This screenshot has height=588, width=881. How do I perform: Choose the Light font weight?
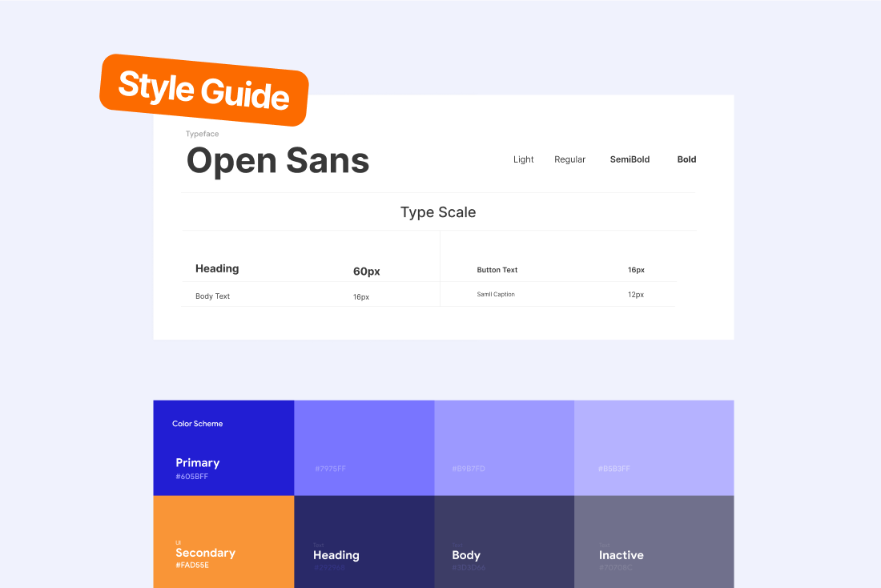[x=523, y=159]
